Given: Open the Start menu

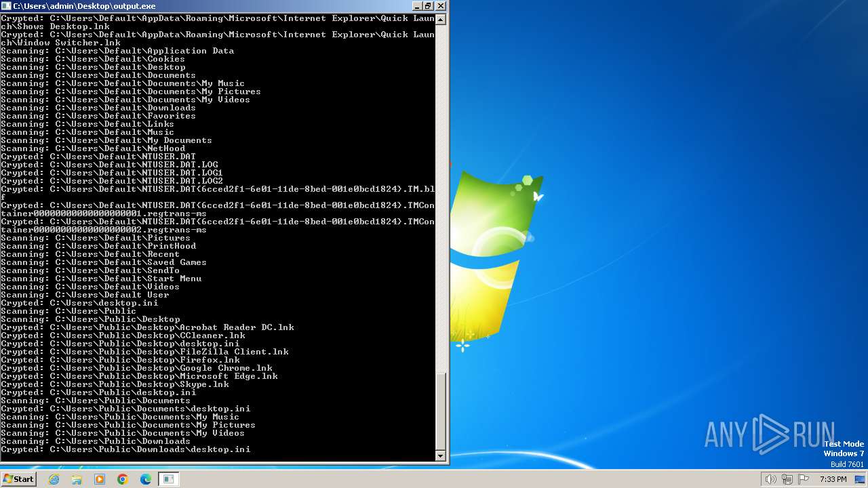Looking at the screenshot, I should click(x=18, y=479).
